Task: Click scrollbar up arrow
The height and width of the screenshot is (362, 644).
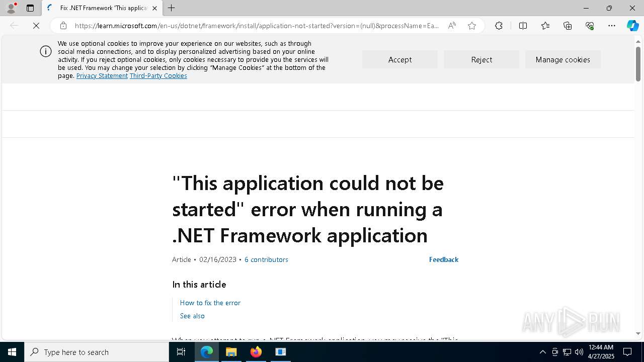Action: pyautogui.click(x=638, y=41)
